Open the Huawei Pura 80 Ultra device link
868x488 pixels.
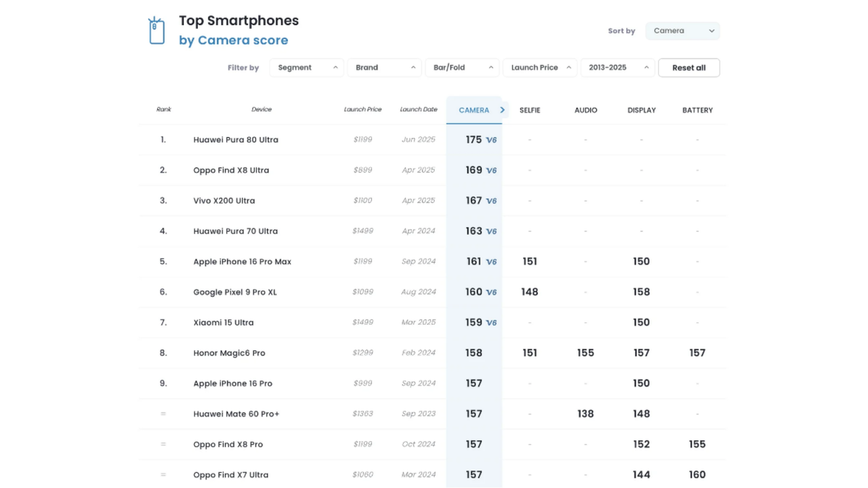[x=236, y=140]
